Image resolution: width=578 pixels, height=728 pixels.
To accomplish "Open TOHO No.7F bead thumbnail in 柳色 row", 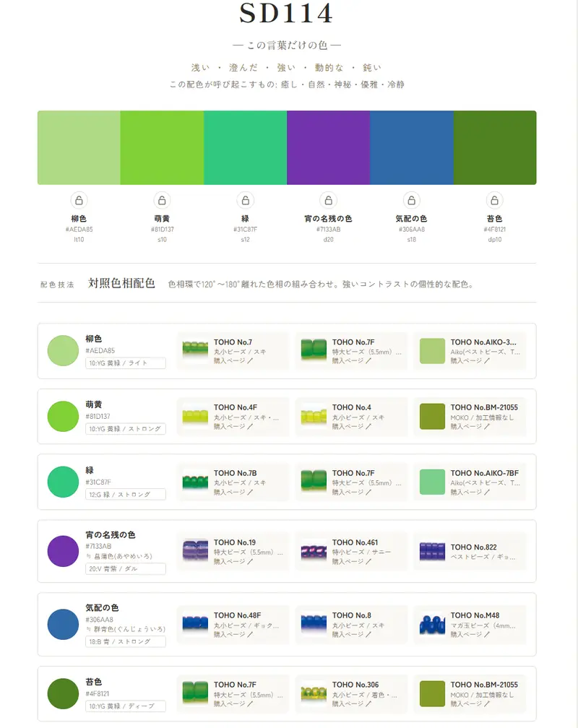I will pyautogui.click(x=314, y=350).
